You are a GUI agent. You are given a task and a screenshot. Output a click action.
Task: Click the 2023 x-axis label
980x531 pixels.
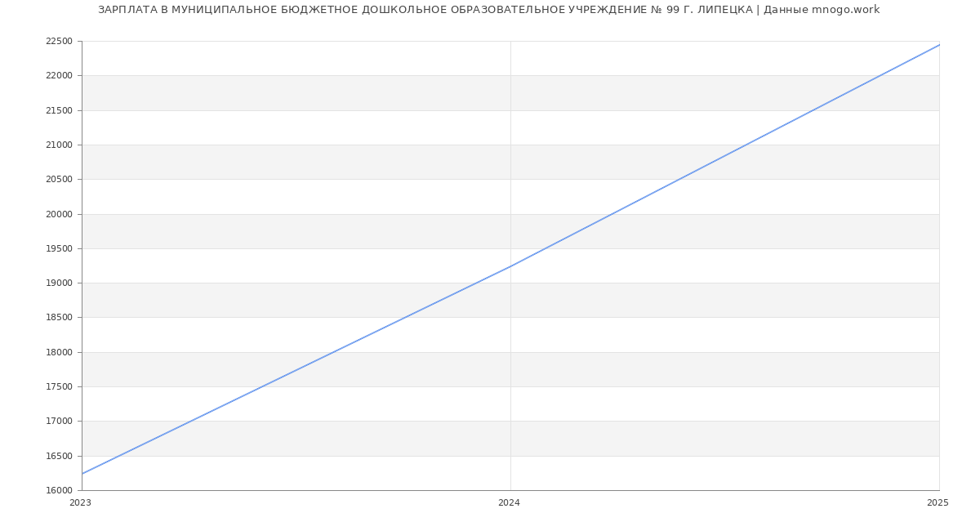81,503
